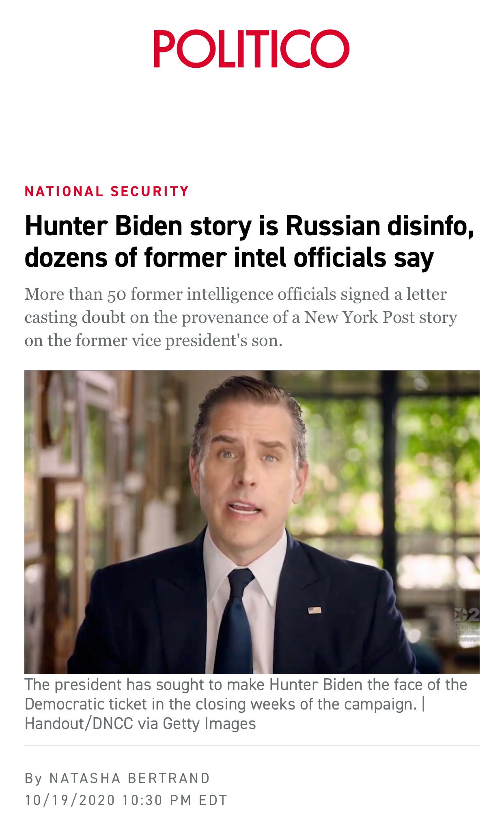Click 'Russian disinfo' in the headline
The image size is (504, 820).
[380, 226]
